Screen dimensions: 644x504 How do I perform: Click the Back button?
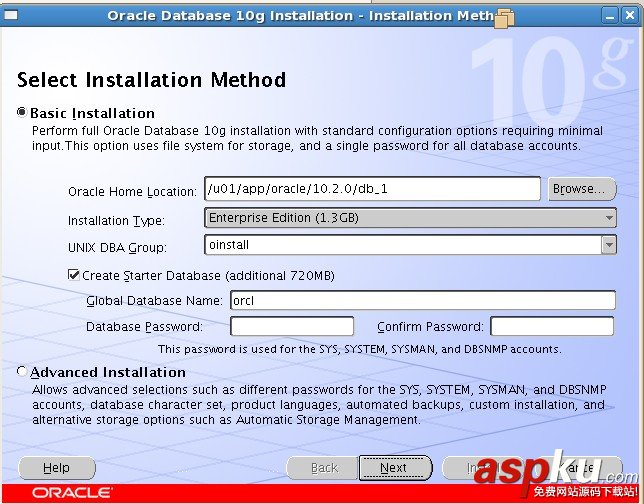click(x=324, y=468)
